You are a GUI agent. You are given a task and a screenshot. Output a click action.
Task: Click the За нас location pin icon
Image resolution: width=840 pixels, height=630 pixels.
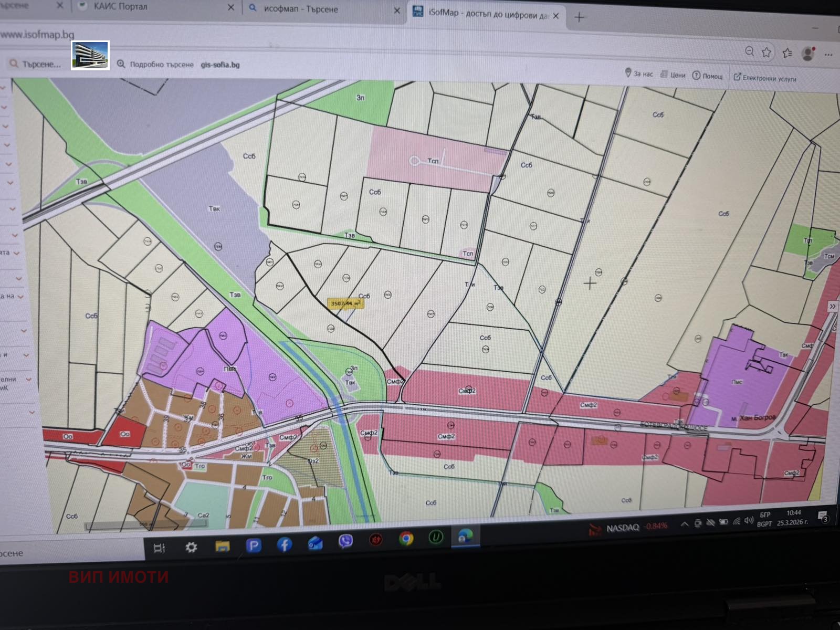628,73
